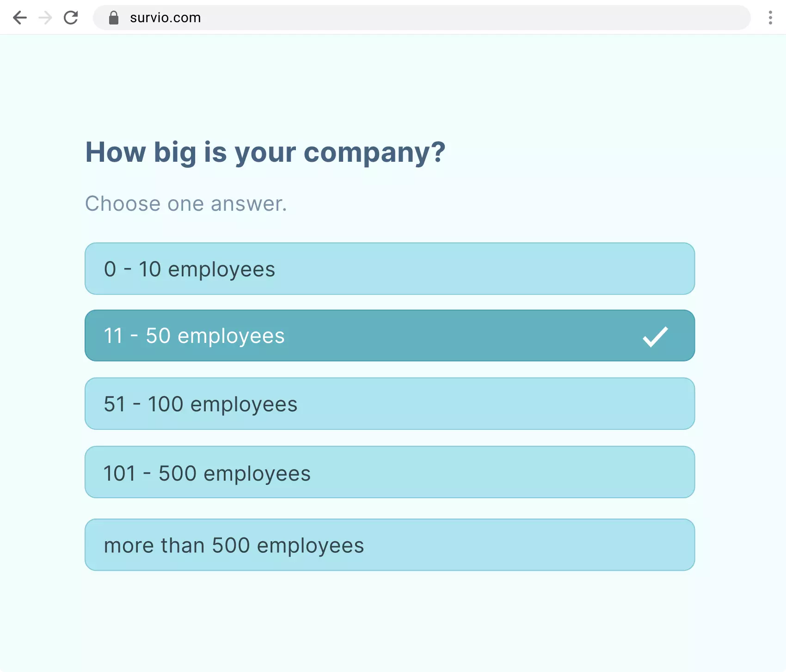Click the "Choose one answer." instruction text
Screen dimensions: 786x672
(x=186, y=204)
